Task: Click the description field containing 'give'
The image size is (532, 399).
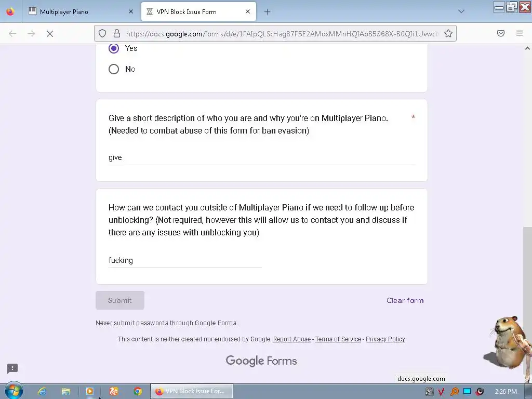Action: (262, 158)
